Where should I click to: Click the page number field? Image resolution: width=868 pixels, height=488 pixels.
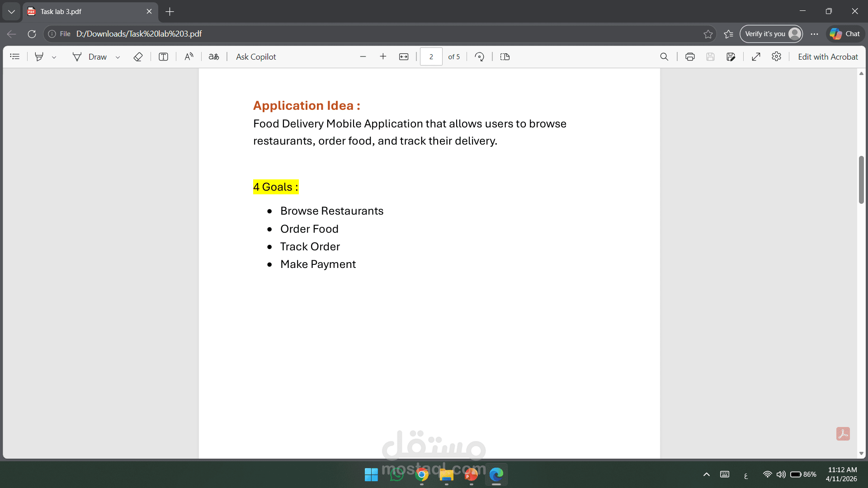point(431,57)
